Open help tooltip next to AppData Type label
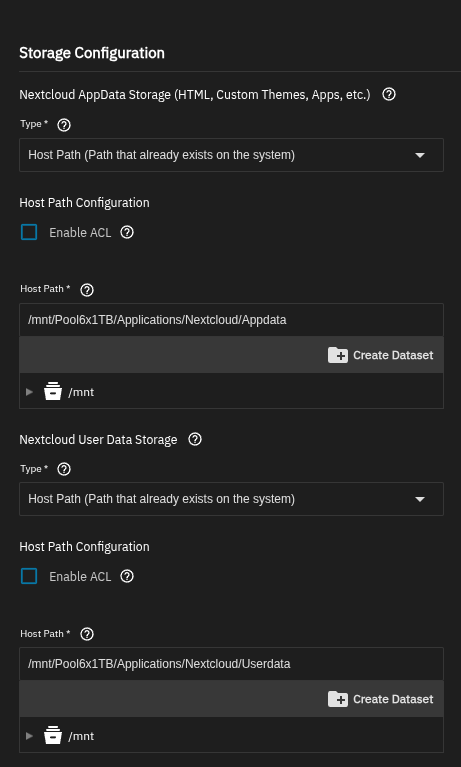This screenshot has height=767, width=461. pos(64,125)
